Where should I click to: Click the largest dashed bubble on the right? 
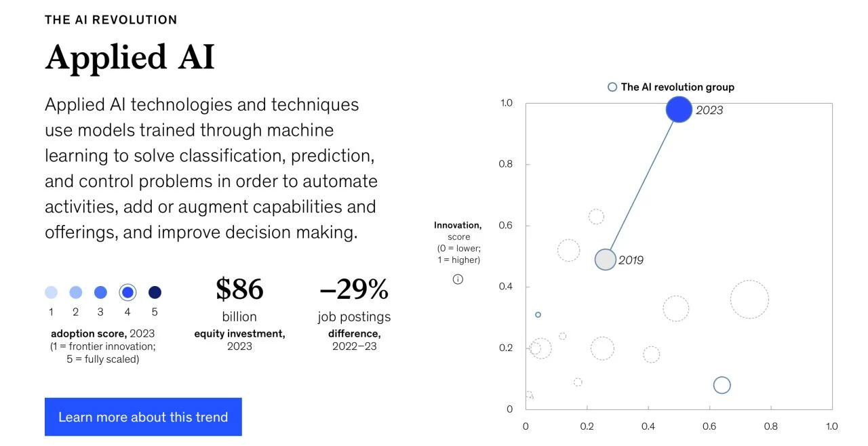[749, 300]
